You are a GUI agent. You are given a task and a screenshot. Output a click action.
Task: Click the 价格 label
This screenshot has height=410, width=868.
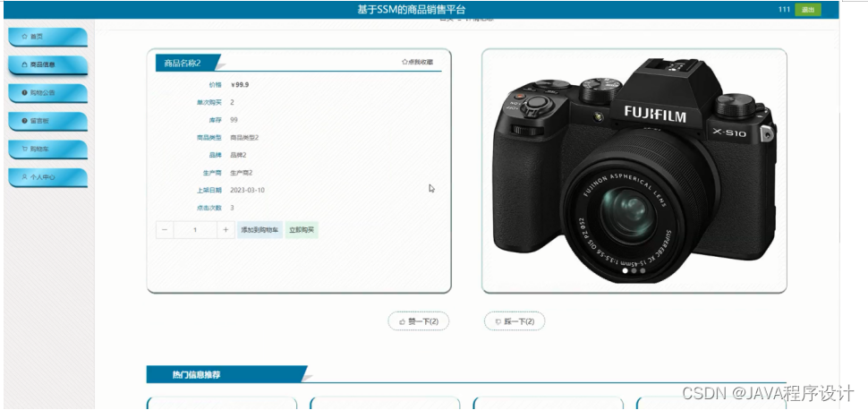(x=215, y=85)
